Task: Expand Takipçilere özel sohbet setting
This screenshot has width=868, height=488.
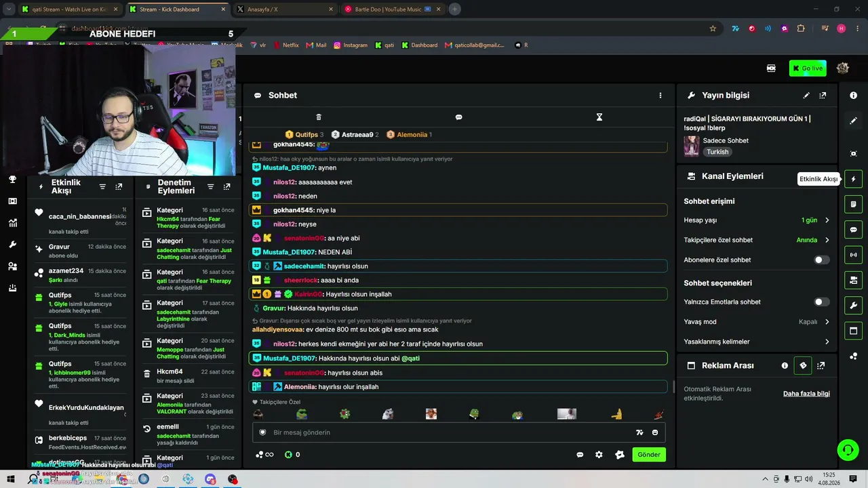Action: tap(757, 240)
